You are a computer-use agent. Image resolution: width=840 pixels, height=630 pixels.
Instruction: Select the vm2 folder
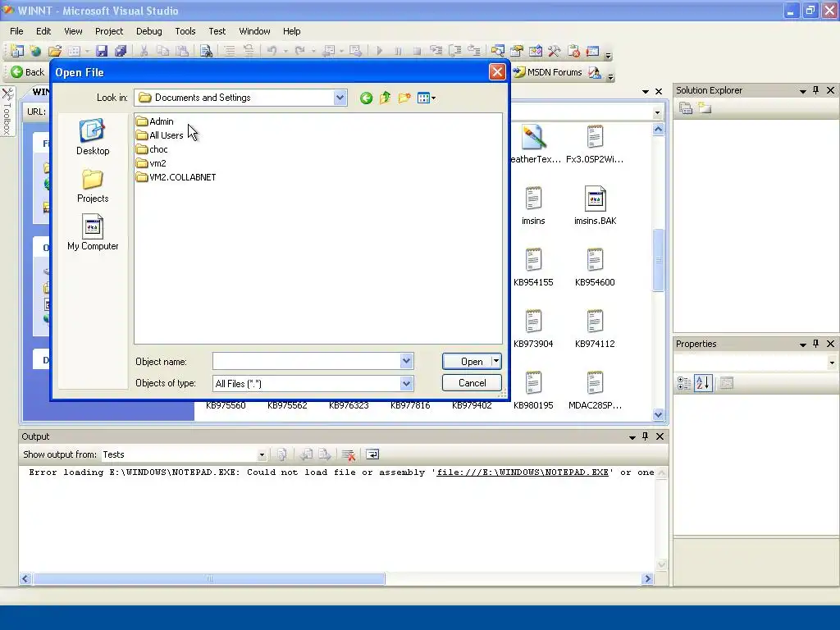click(x=151, y=163)
